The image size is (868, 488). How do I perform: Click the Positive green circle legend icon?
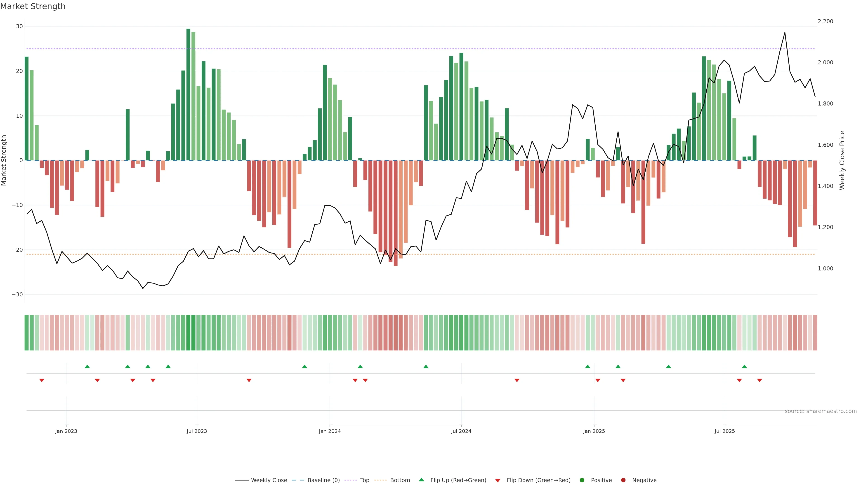(x=582, y=480)
